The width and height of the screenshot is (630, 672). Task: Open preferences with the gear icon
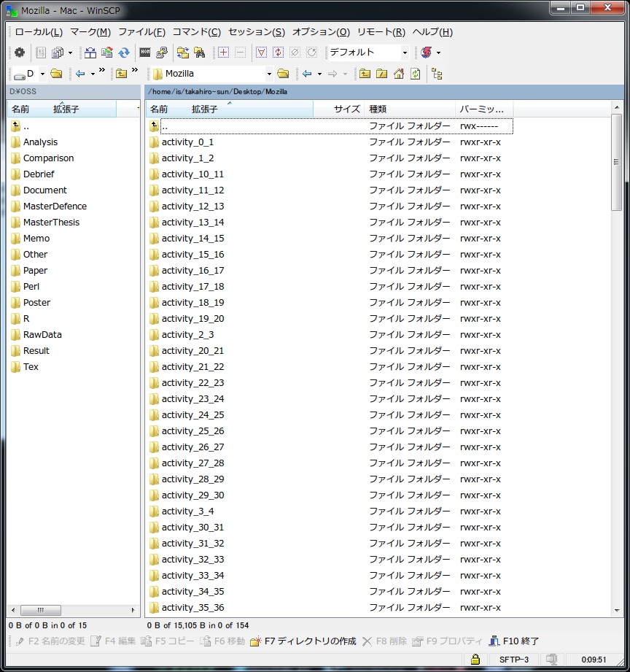19,53
